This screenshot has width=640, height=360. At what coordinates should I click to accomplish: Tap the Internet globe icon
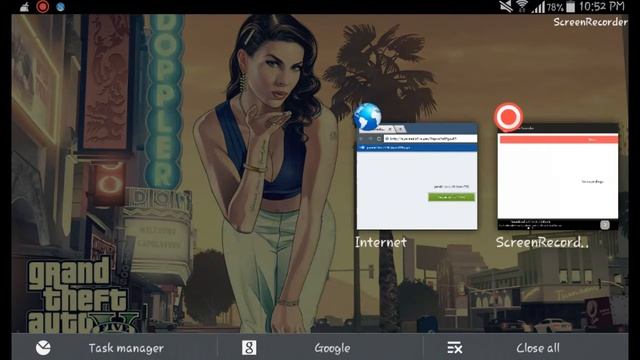[367, 117]
